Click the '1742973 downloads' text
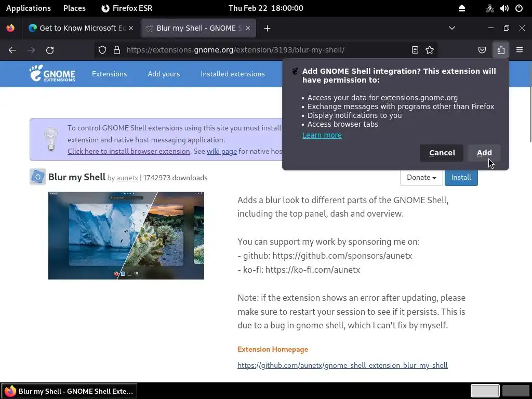Screen dimensions: 532x399 175,178
